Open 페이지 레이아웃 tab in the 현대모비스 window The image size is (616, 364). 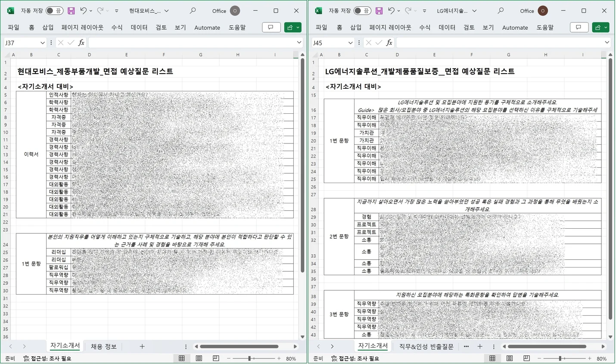[82, 27]
